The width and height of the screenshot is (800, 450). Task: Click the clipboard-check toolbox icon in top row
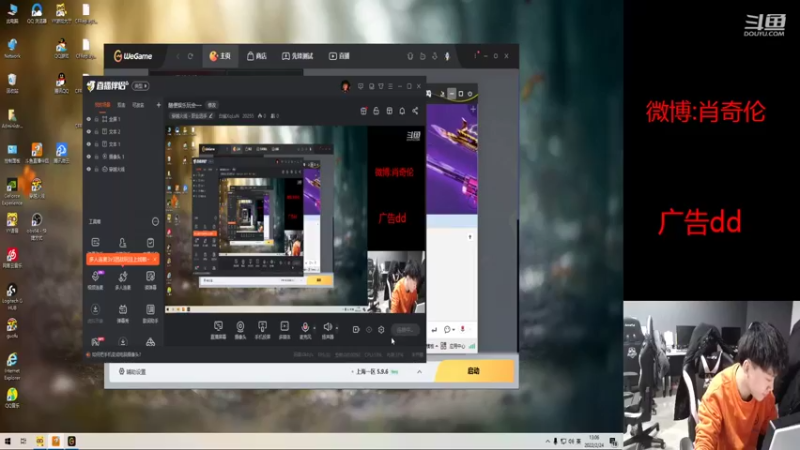point(150,243)
